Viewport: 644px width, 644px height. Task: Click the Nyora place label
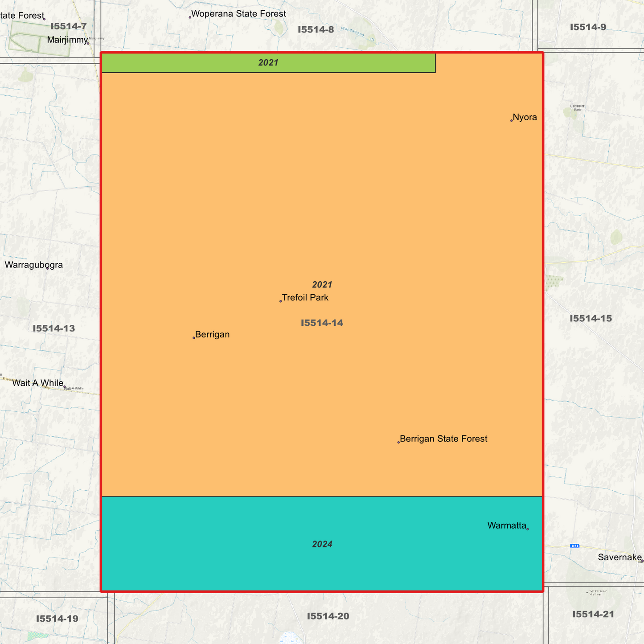point(525,117)
